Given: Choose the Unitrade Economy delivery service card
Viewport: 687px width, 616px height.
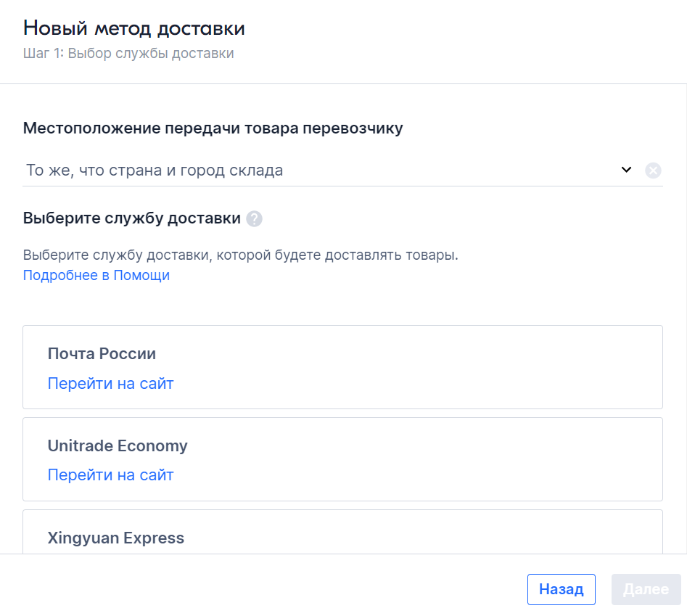Looking at the screenshot, I should pyautogui.click(x=342, y=459).
